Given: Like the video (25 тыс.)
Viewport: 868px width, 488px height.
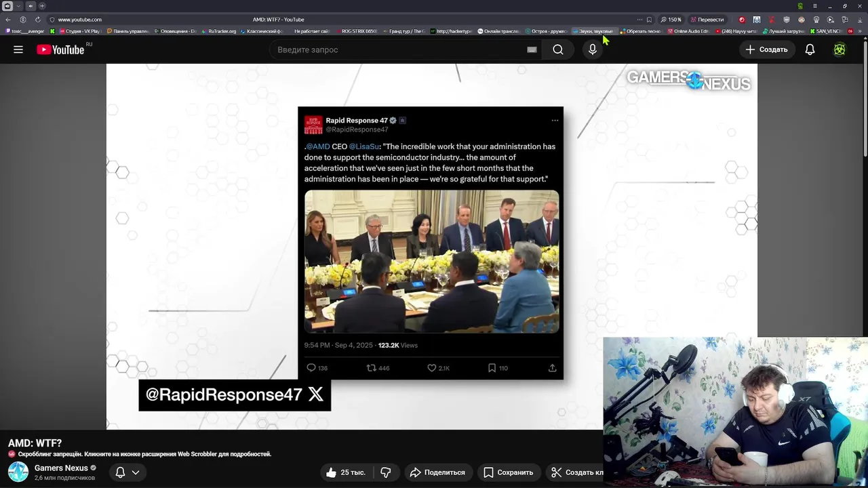Looking at the screenshot, I should point(346,472).
